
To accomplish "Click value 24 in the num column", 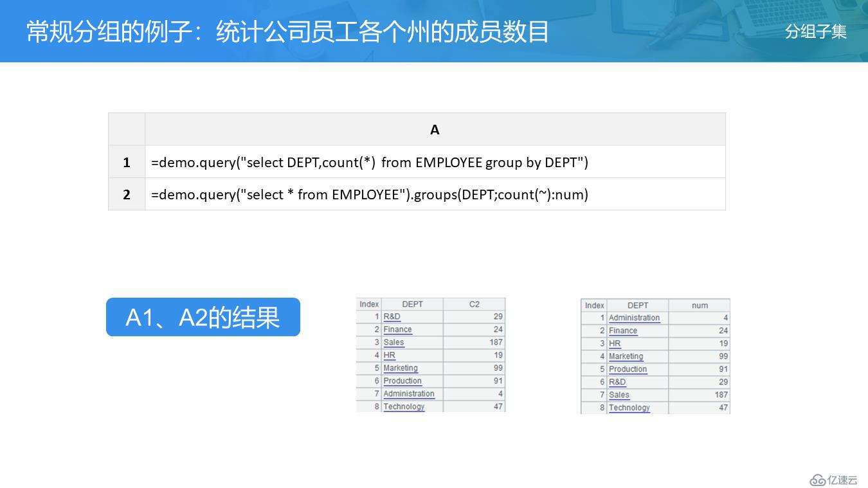I will (723, 331).
